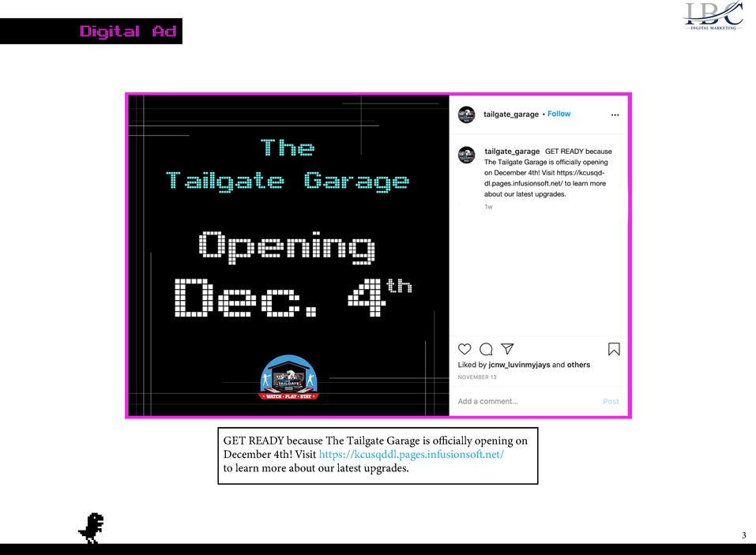Click "others" in the liked by line
Viewport: 756px width, 555px height.
[578, 365]
